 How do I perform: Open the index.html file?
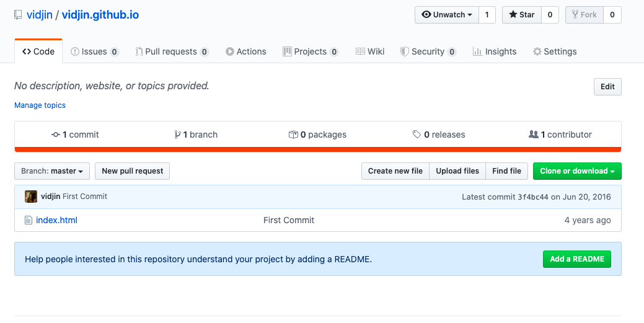pyautogui.click(x=56, y=220)
